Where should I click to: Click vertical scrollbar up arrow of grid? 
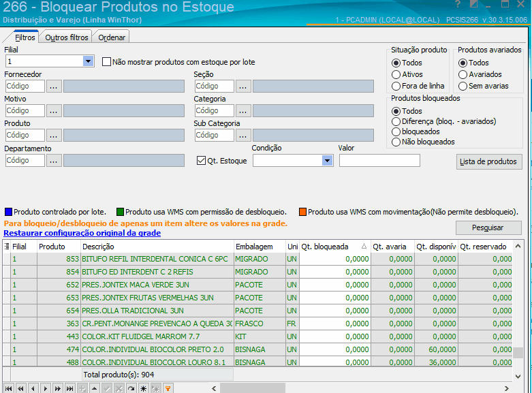pyautogui.click(x=518, y=246)
